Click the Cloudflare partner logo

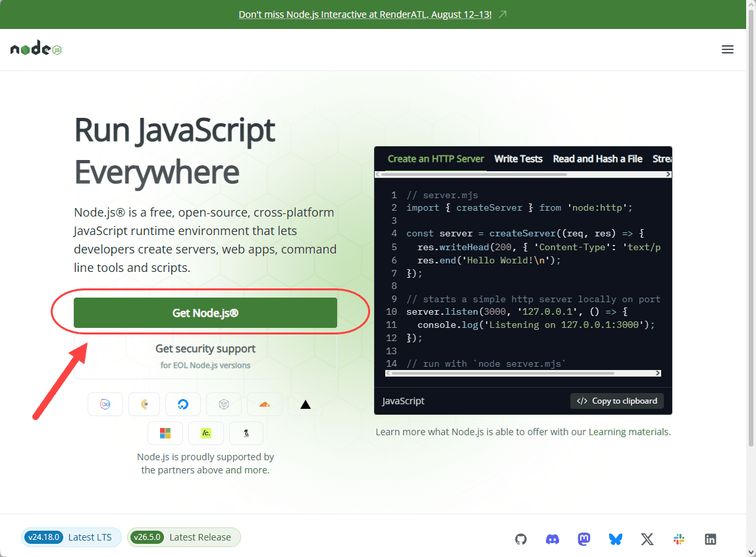[265, 404]
